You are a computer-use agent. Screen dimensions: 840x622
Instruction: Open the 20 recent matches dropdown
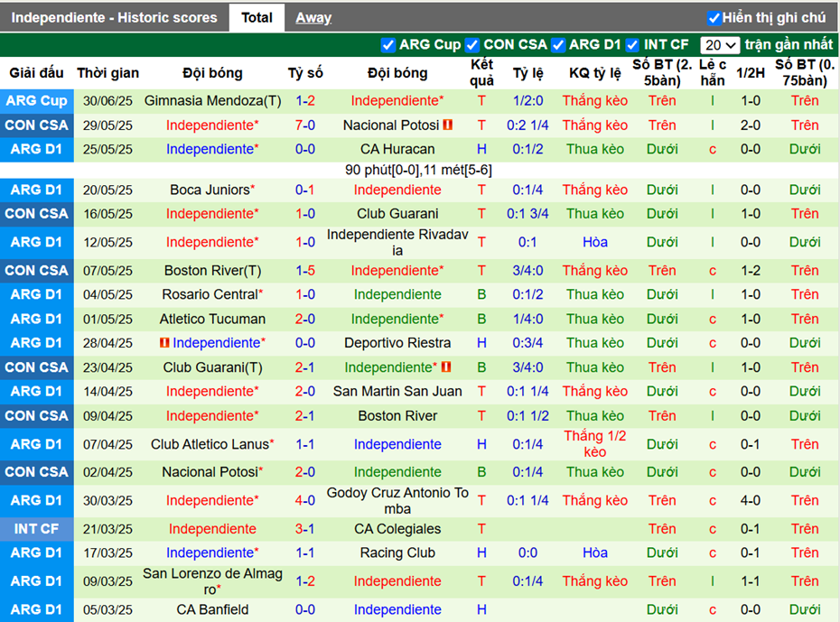[720, 45]
